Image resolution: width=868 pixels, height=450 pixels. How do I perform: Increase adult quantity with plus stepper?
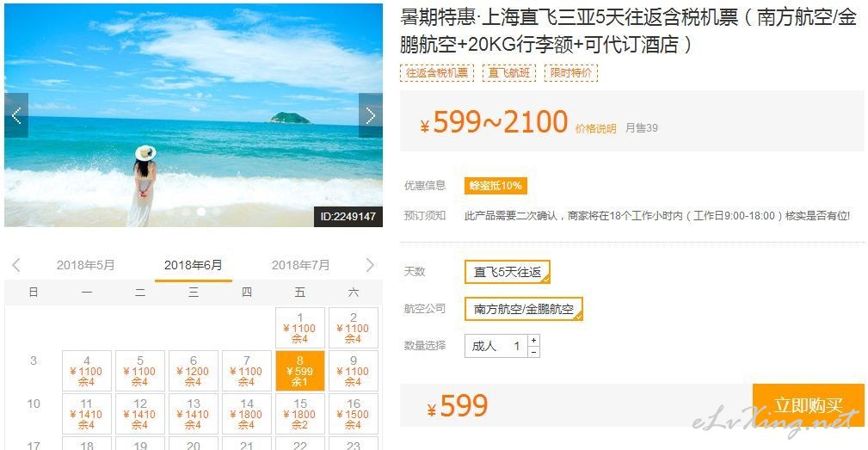533,341
